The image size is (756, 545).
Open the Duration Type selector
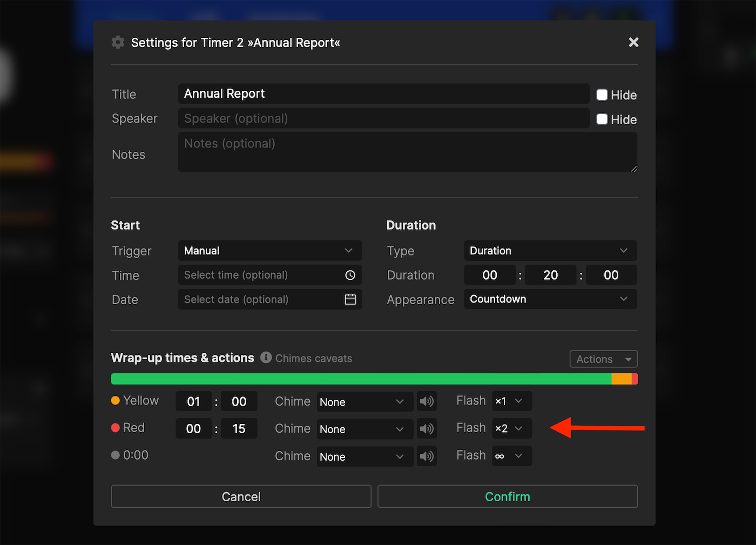click(550, 251)
